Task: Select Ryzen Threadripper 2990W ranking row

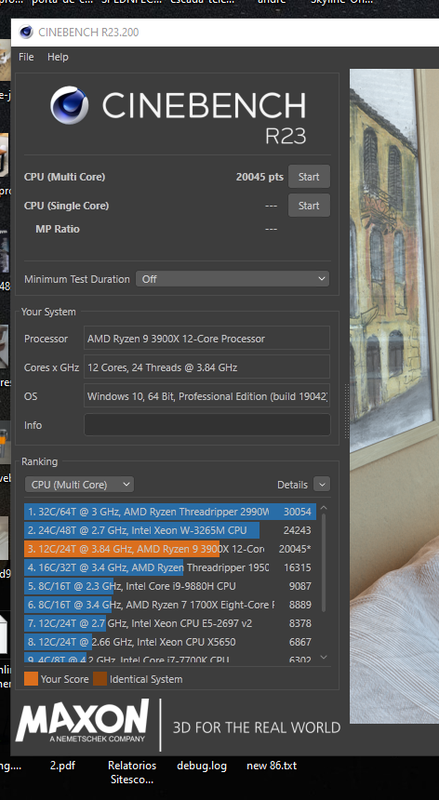Action: pos(169,512)
